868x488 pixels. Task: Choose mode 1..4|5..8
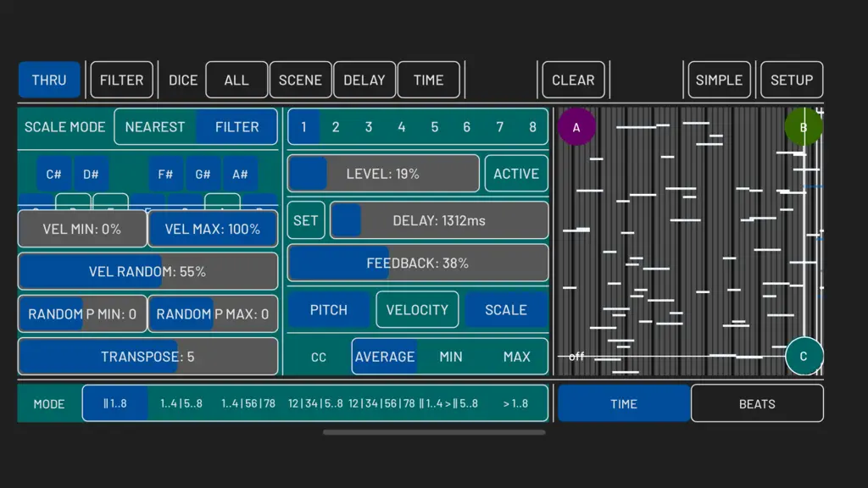coord(181,403)
